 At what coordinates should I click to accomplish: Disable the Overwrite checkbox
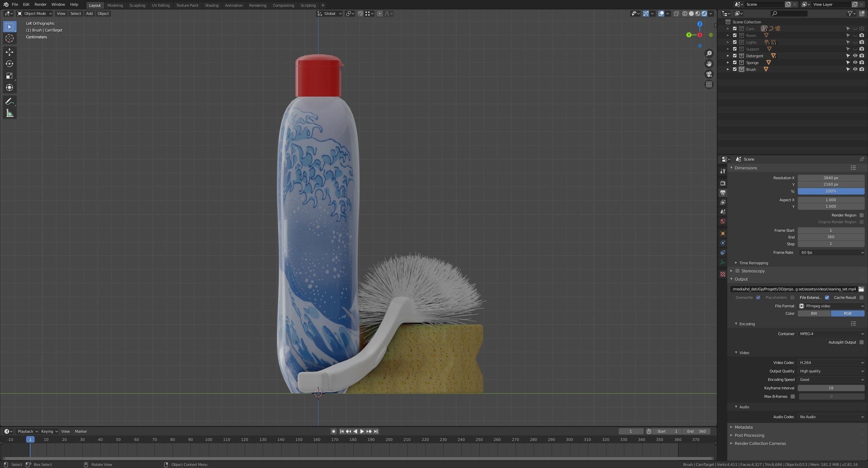(x=758, y=298)
